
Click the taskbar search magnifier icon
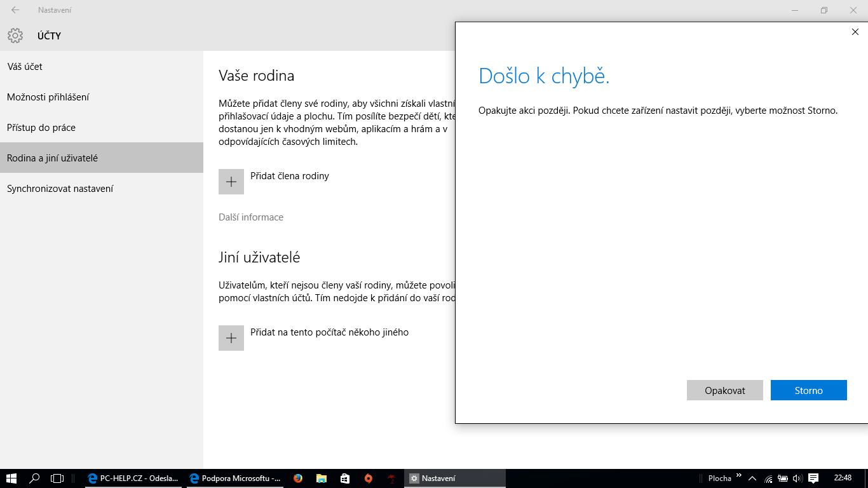point(35,478)
